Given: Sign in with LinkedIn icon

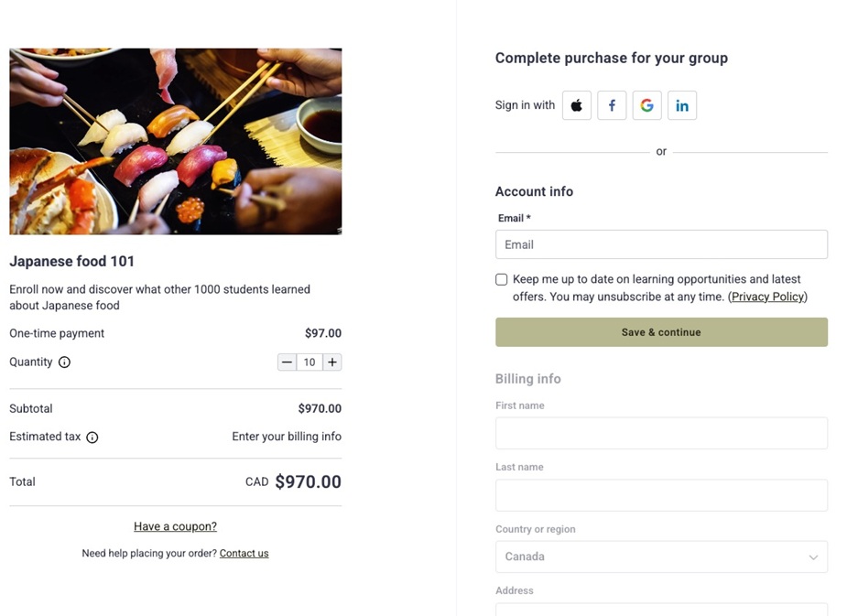Looking at the screenshot, I should pos(682,105).
